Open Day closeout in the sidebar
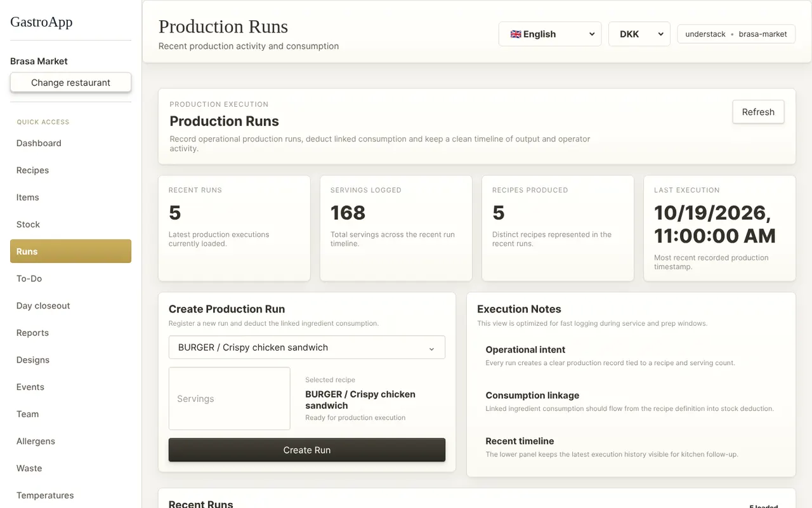 (x=70, y=305)
